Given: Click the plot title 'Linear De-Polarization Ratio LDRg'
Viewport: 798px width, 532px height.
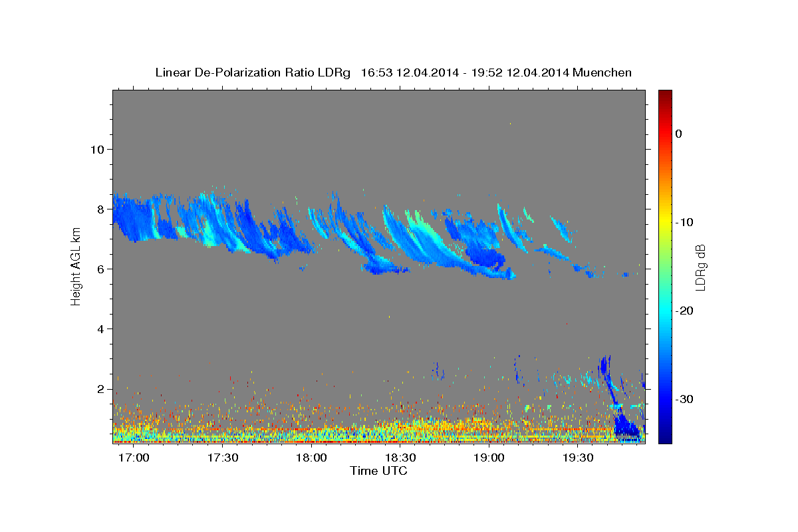Looking at the screenshot, I should click(252, 72).
